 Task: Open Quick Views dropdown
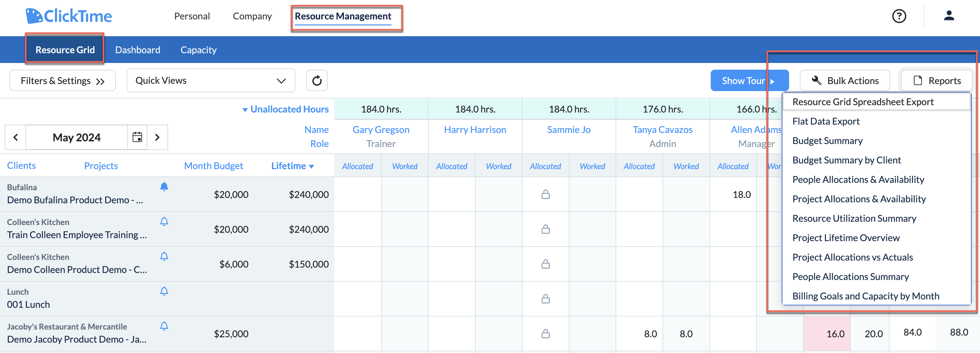click(x=211, y=81)
